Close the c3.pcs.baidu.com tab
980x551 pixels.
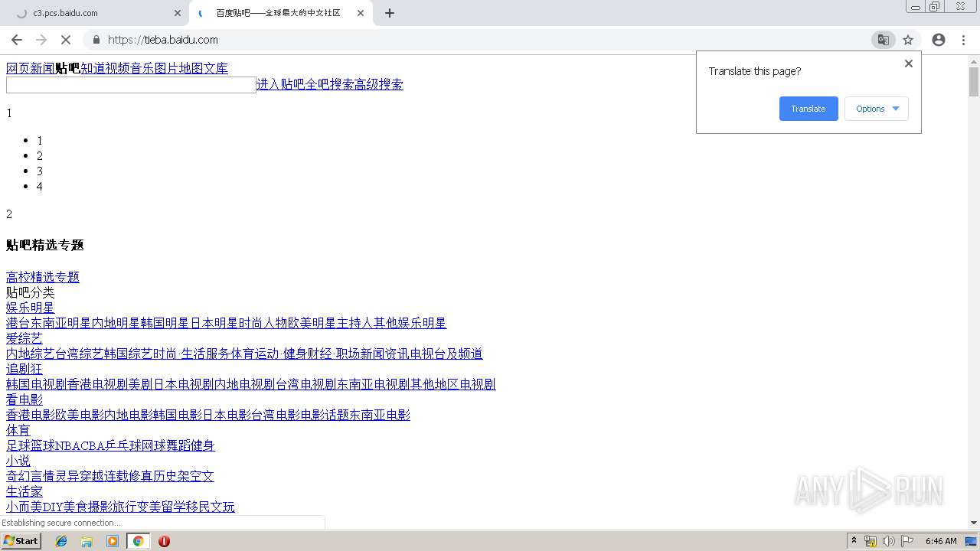click(x=178, y=13)
